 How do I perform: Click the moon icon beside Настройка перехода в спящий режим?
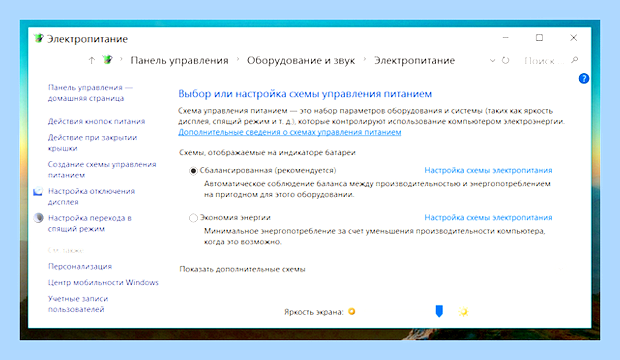pos(38,218)
